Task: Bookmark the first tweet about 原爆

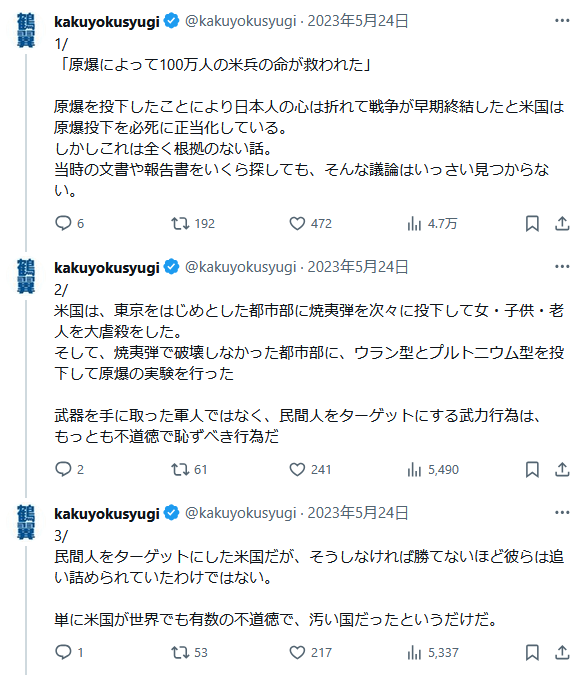Action: 532,223
